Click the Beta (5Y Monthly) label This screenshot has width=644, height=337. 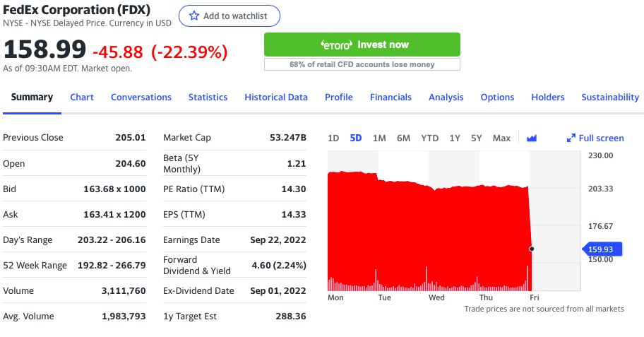pos(181,164)
